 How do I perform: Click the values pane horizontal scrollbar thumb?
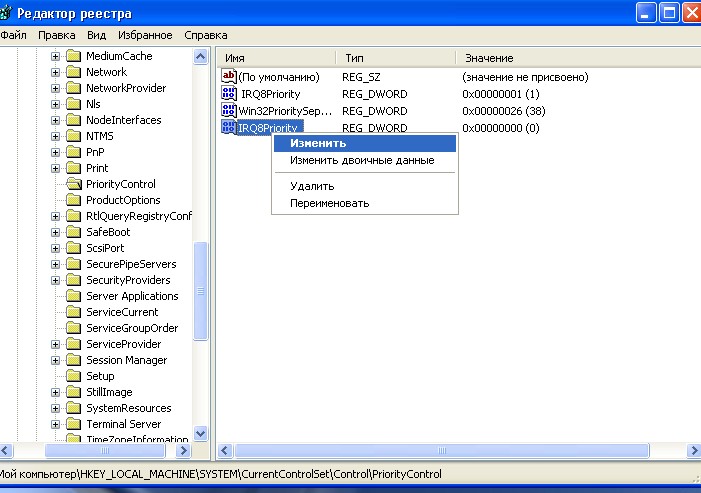[x=442, y=451]
